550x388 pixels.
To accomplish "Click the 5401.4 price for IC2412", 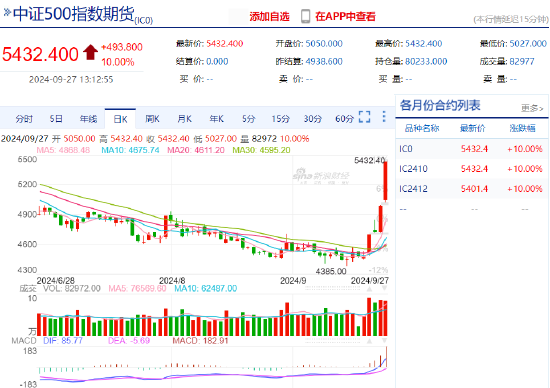I will 474,189.
